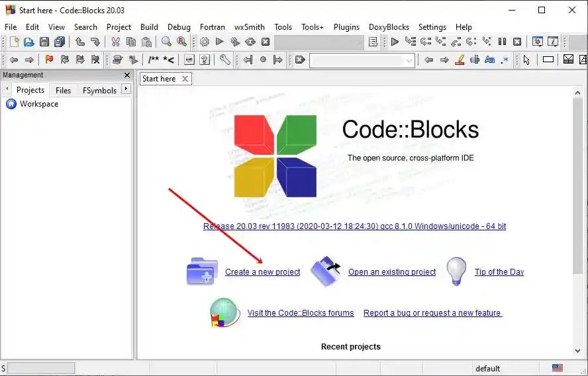Rebuild project with circular arrows icon

click(250, 42)
